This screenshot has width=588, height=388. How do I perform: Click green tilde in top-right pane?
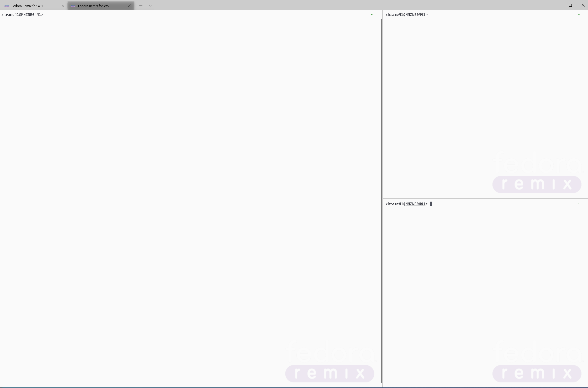(579, 15)
